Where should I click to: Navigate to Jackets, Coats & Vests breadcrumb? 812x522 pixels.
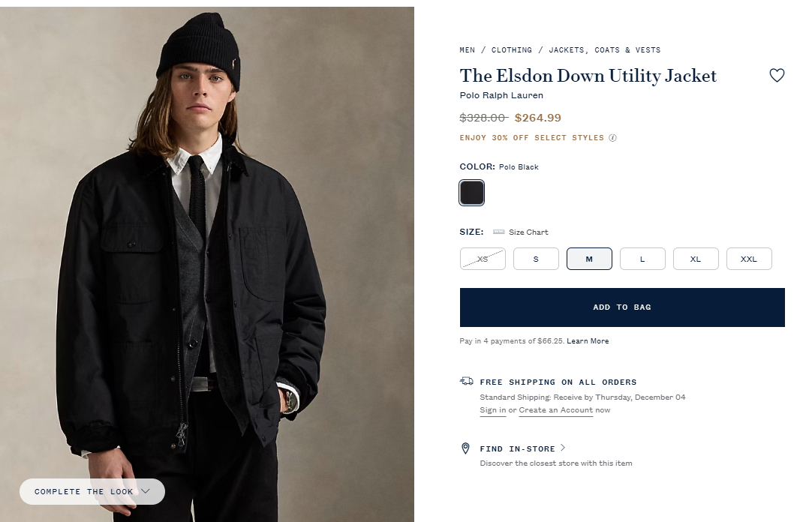(x=605, y=50)
